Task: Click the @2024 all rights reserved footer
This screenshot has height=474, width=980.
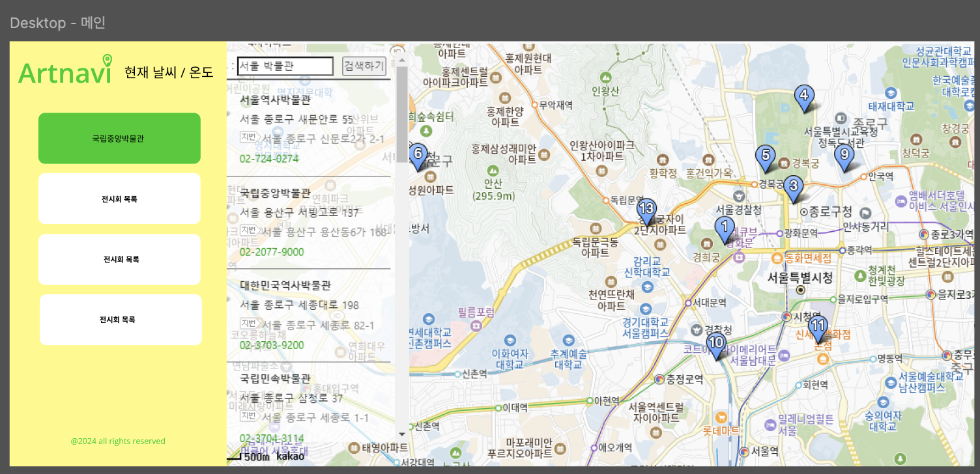Action: click(118, 441)
